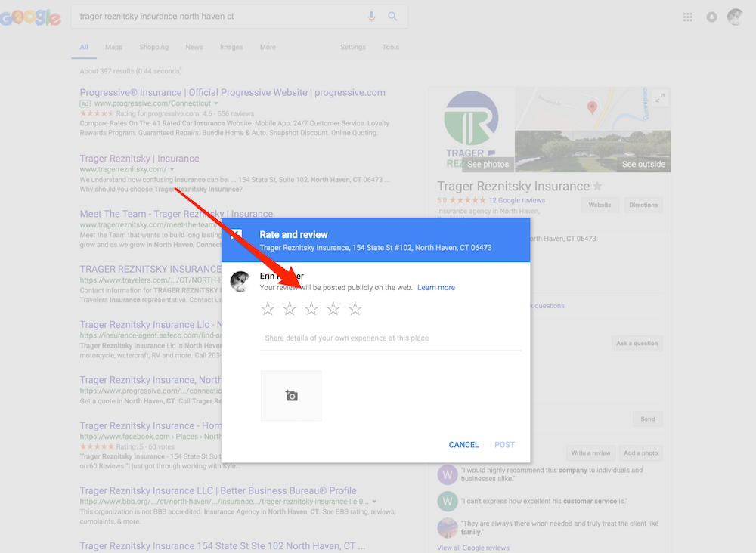Add a photo using camera icon
756x553 pixels.
point(291,395)
